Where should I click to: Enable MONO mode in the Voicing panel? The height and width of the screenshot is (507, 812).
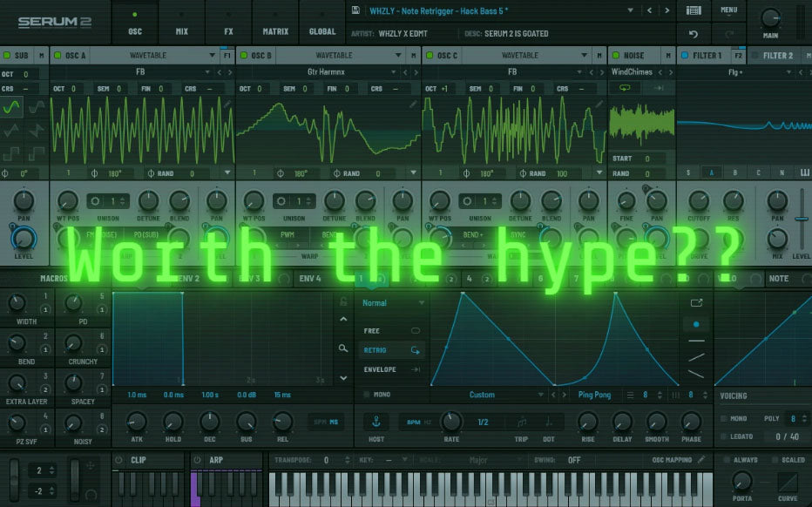(x=724, y=418)
